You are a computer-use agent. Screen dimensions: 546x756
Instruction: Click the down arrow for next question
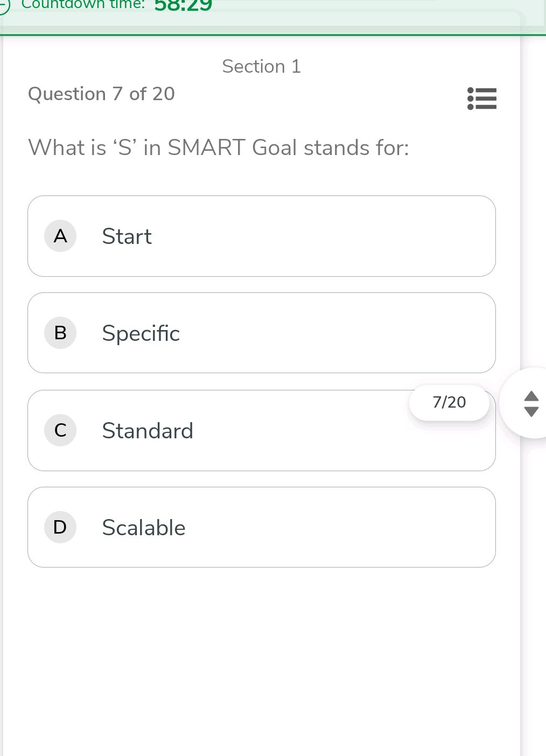tap(531, 412)
